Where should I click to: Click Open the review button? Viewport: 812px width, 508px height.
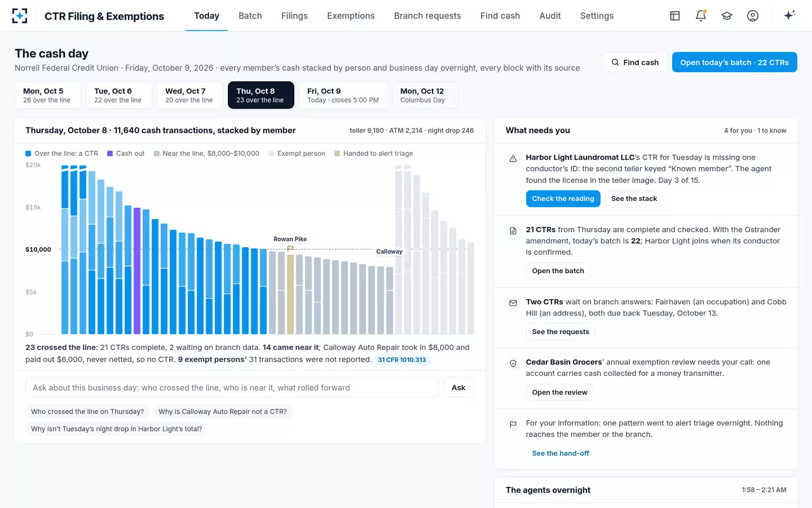(559, 392)
